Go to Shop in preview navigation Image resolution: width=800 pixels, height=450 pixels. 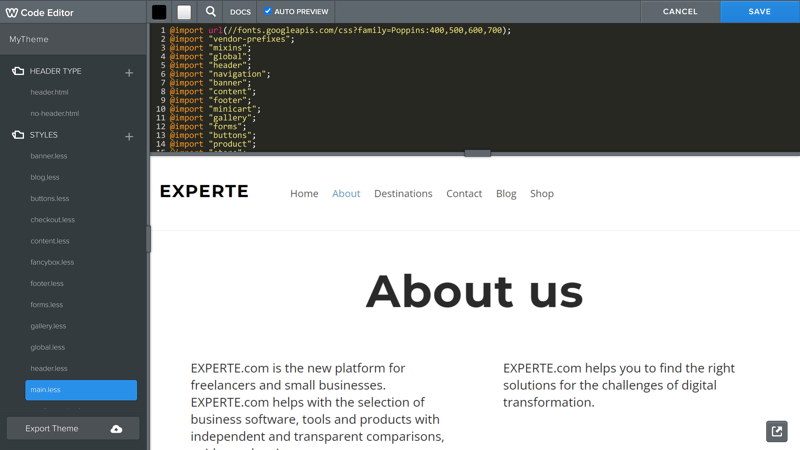[x=542, y=194]
